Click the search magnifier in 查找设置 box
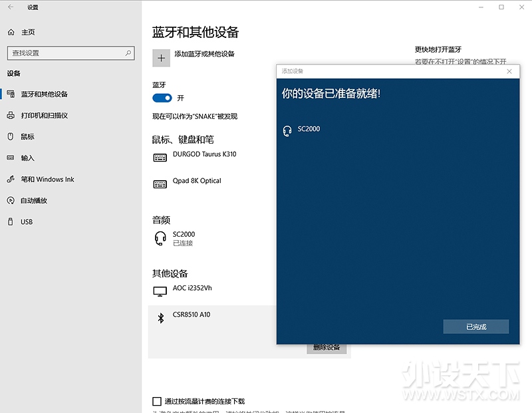532x413 pixels. click(x=128, y=53)
